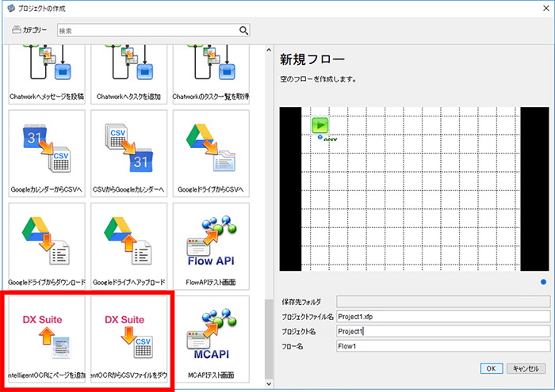Click the 新規フロー flow preview canvas

(x=414, y=188)
